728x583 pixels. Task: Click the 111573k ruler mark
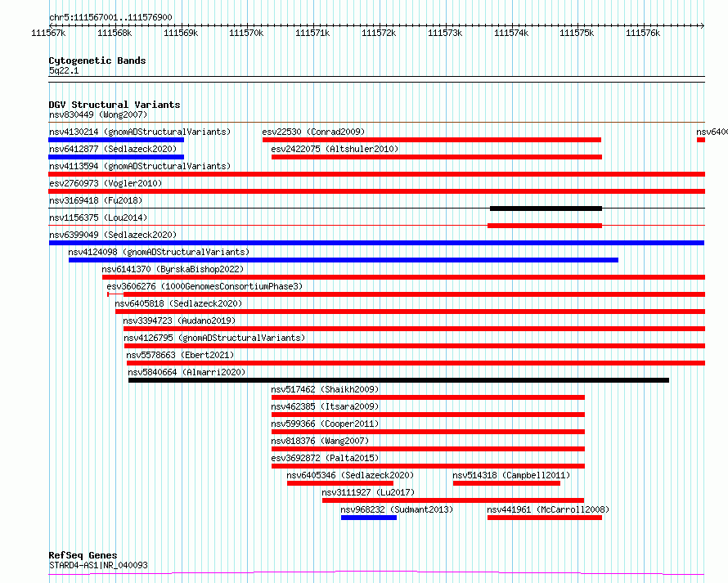[445, 33]
